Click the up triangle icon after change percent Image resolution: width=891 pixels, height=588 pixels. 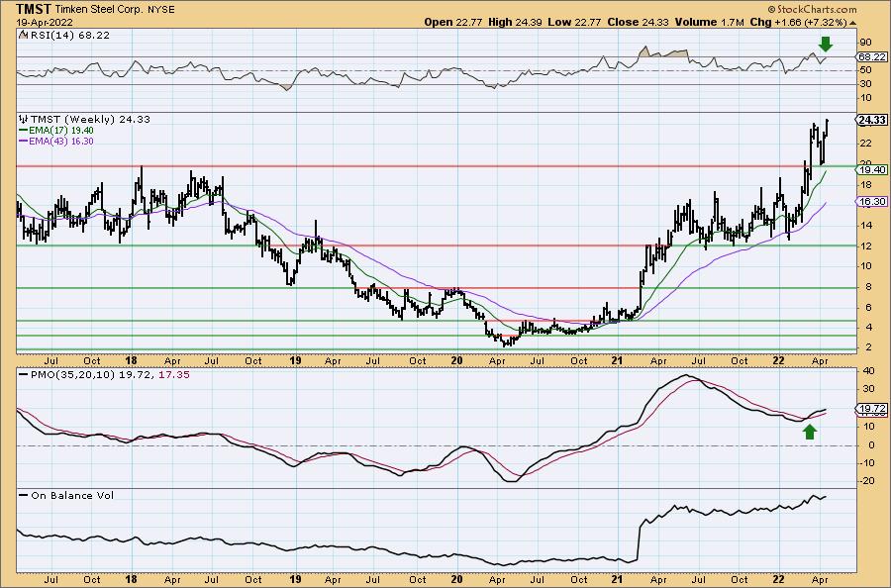click(x=851, y=23)
